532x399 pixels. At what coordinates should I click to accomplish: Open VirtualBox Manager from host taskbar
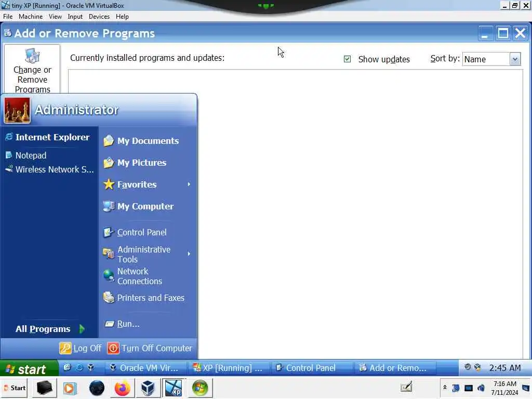coord(148,388)
